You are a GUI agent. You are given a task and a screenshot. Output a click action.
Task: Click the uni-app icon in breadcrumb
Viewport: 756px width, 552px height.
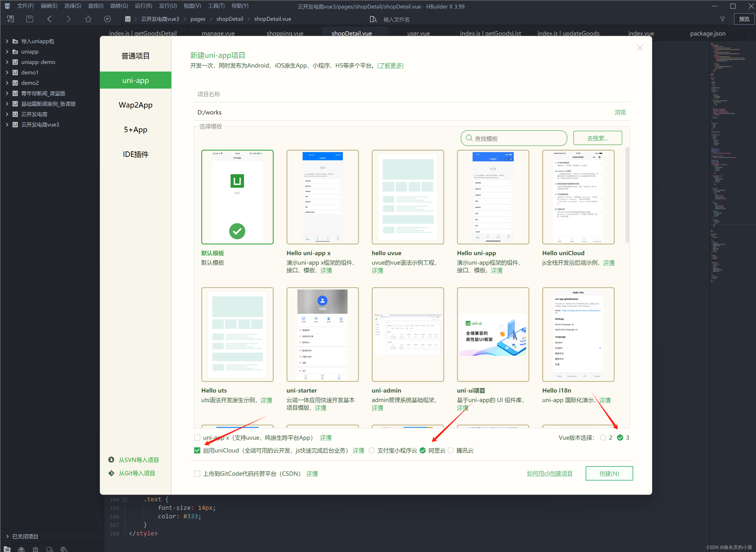pos(128,19)
